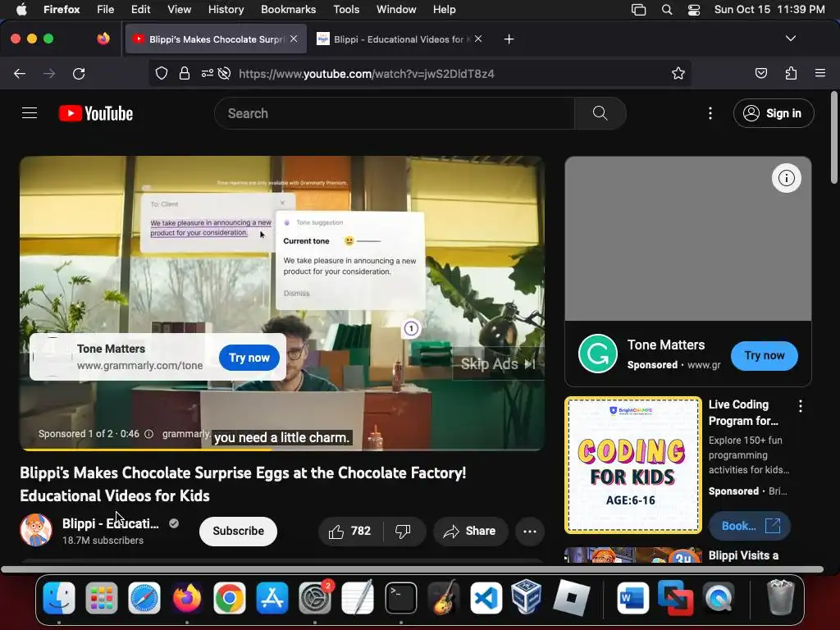Screen dimensions: 840x630
Task: Go back with Firefox back arrow
Action: point(20,73)
